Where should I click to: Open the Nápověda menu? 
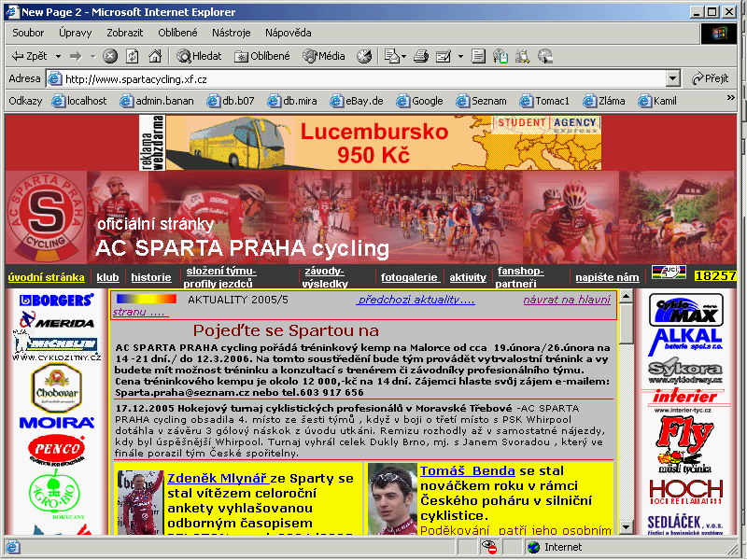pyautogui.click(x=289, y=33)
